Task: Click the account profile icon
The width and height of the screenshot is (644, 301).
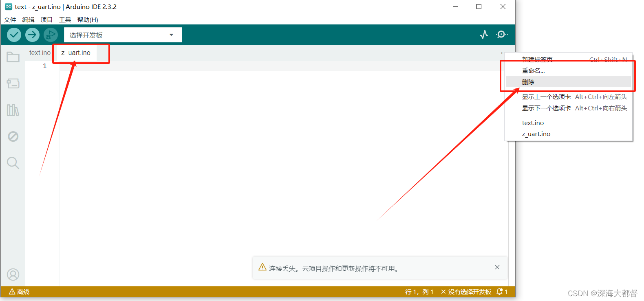Action: 13,275
